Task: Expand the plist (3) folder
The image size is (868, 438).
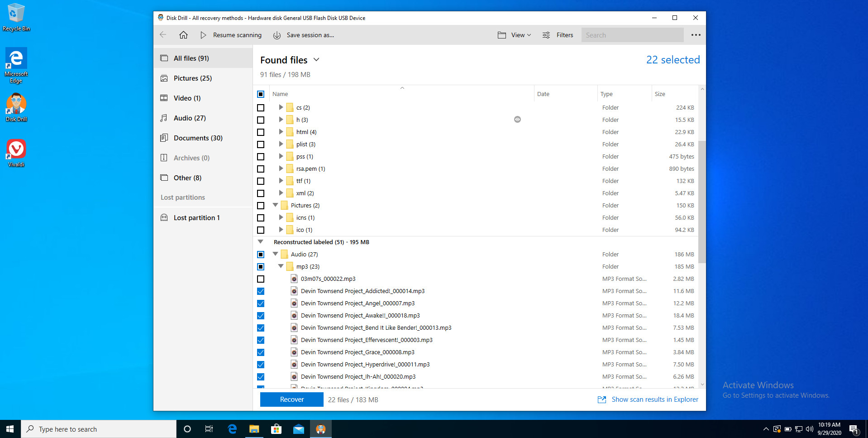Action: [x=281, y=144]
